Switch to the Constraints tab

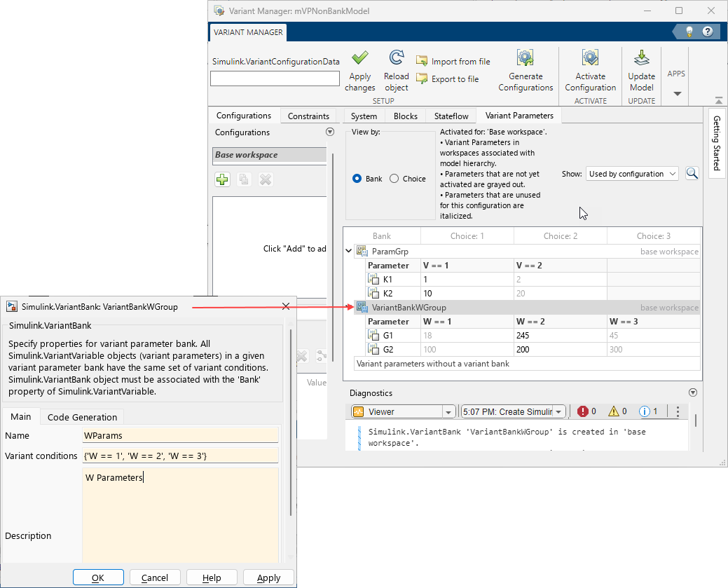pyautogui.click(x=308, y=116)
